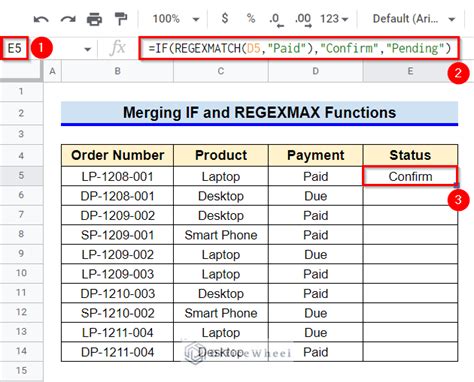Select column B header
This screenshot has height=382, width=474.
pos(117,71)
